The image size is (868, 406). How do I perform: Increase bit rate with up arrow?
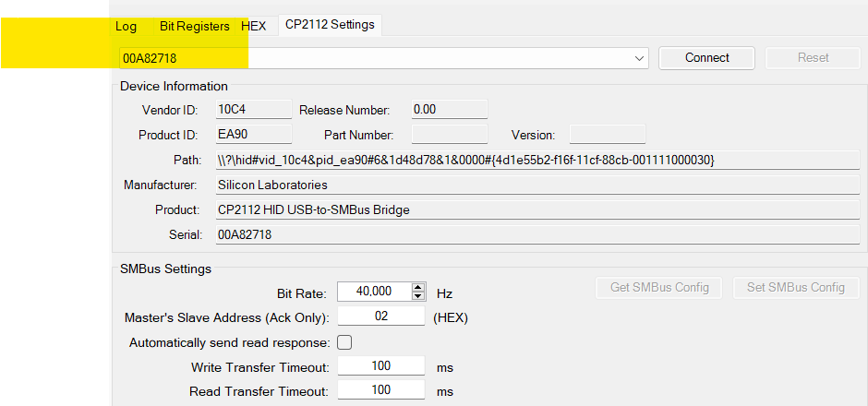[418, 287]
